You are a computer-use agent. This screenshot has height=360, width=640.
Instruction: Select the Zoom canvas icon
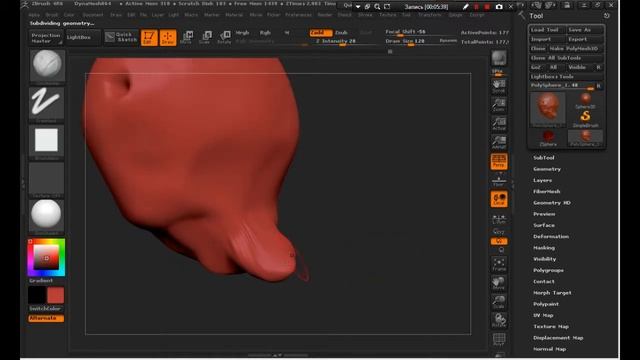tap(499, 104)
